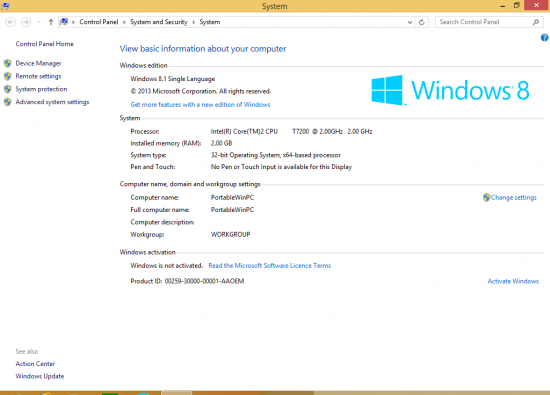Open System protection
Screen dimensions: 550x395
point(41,89)
